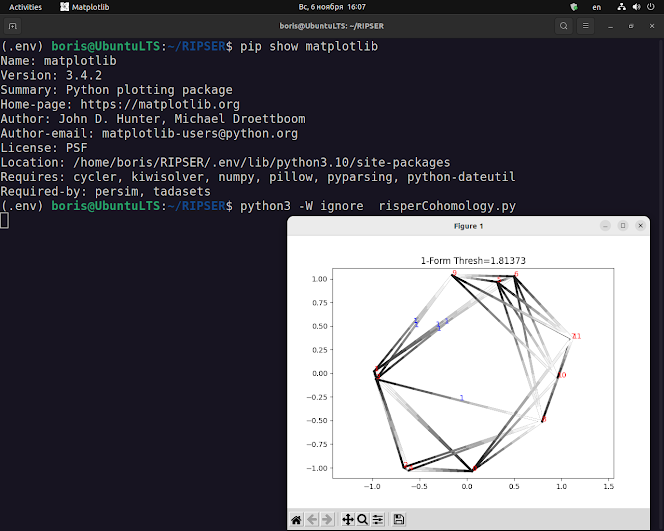The height and width of the screenshot is (531, 664).
Task: Click the 'risperCohomology.py' filename in command
Action: [x=447, y=206]
